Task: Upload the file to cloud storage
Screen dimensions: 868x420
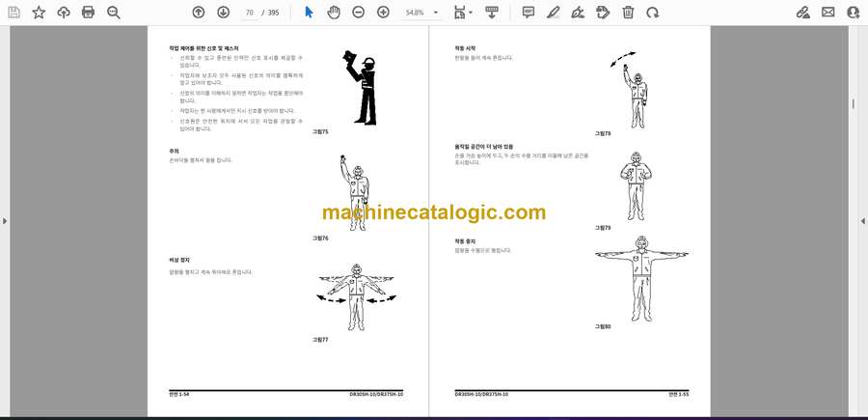Action: tap(64, 13)
